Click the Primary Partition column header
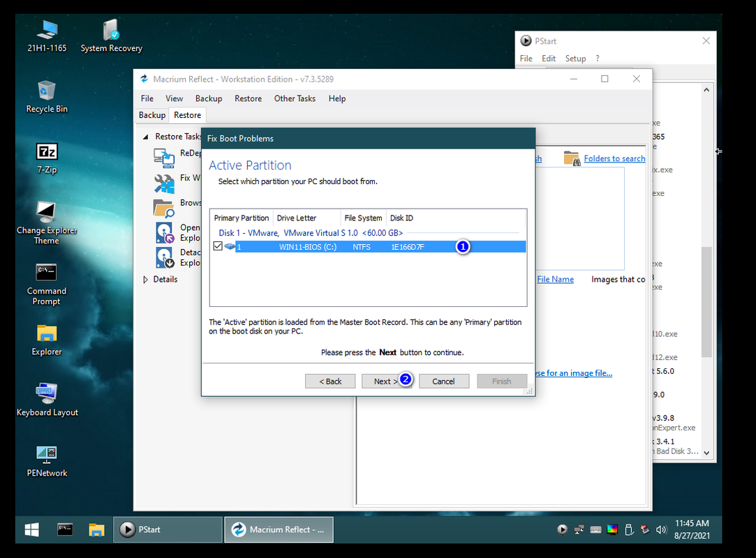 click(x=242, y=218)
